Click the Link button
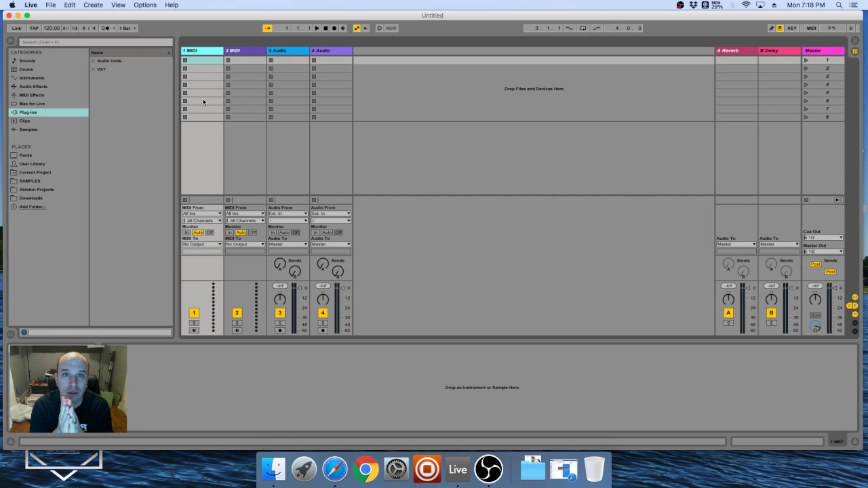Viewport: 868px width, 488px height. [16, 28]
